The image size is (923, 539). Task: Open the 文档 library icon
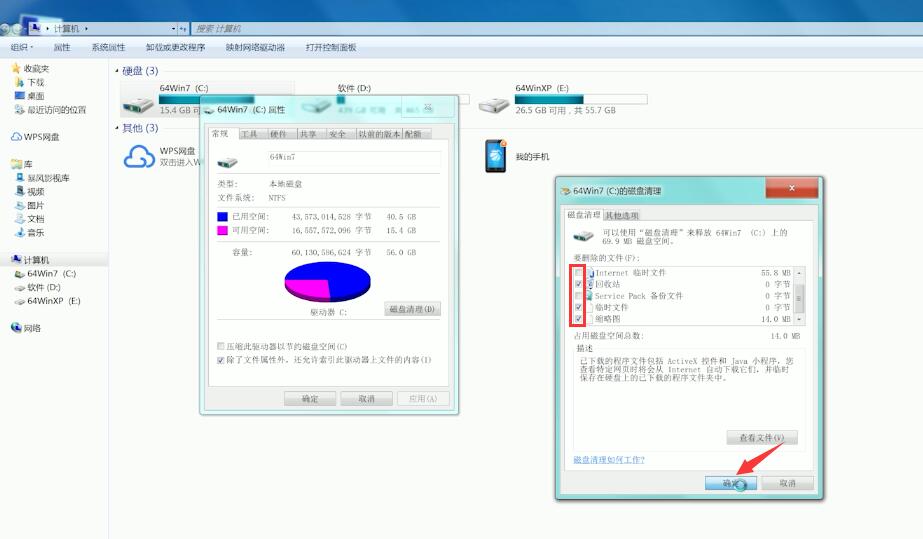[x=19, y=219]
